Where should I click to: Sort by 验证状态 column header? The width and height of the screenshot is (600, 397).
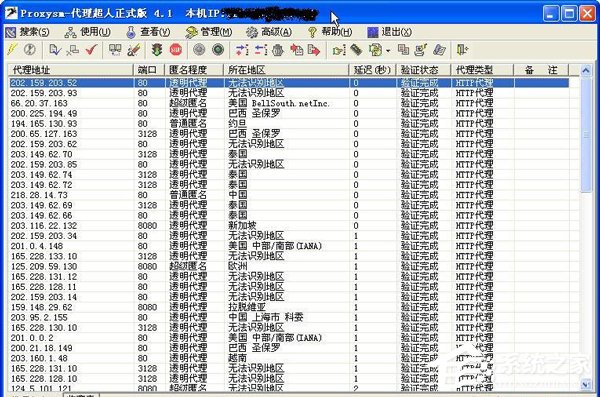[x=424, y=70]
